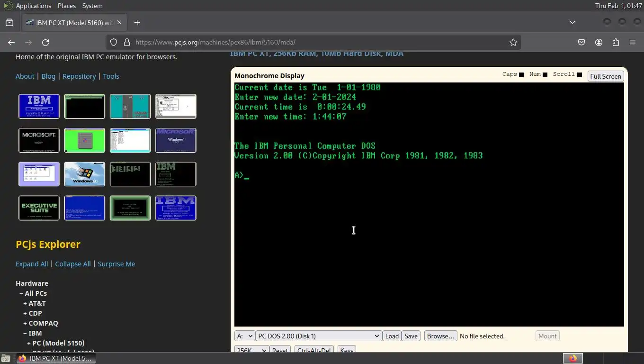Click the Surprise Me link
Screen dimensions: 644x364
pos(116,264)
